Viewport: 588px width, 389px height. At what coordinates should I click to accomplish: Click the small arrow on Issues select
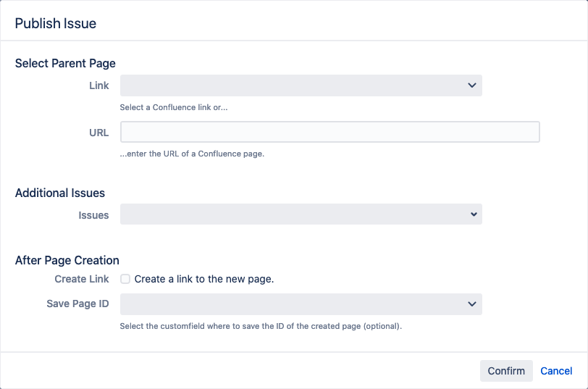point(474,214)
